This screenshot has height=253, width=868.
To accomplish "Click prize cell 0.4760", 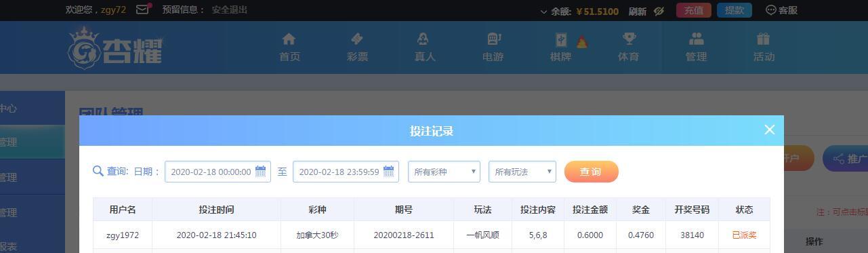I will click(x=641, y=235).
